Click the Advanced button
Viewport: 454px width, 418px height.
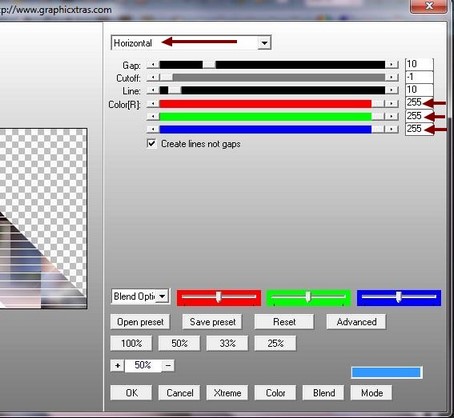pyautogui.click(x=356, y=322)
